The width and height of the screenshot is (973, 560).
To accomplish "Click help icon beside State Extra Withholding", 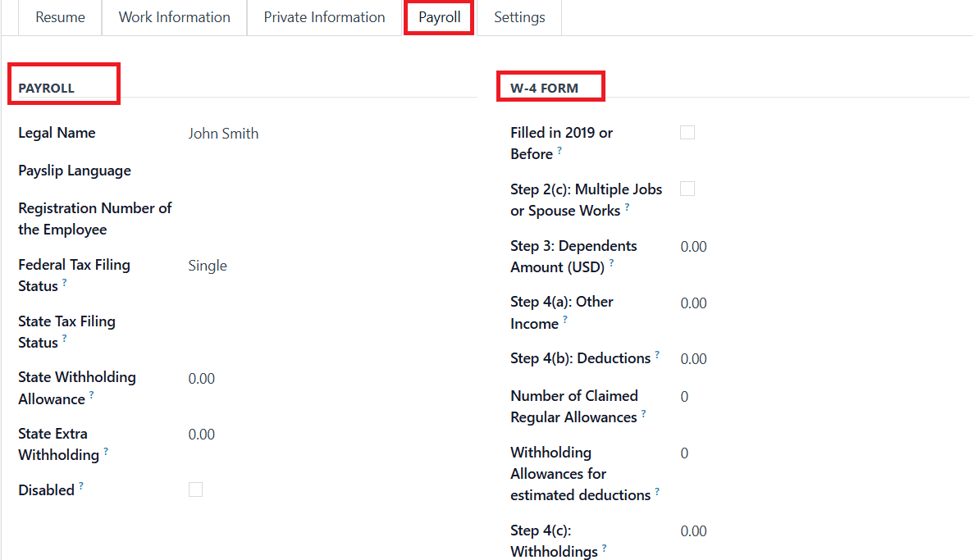I will point(106,451).
